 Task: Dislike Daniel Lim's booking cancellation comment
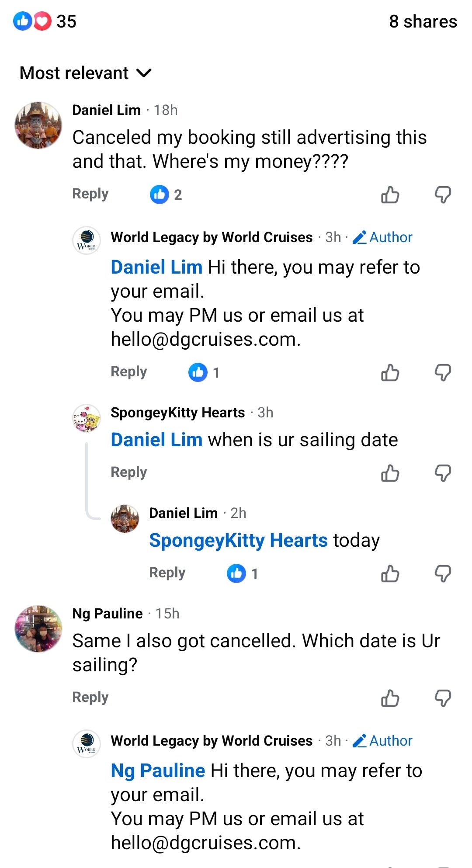tap(443, 194)
